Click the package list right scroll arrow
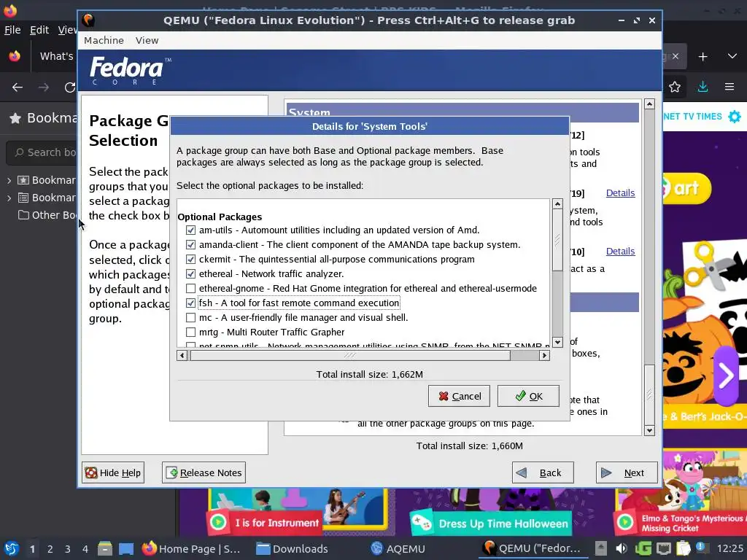 click(x=544, y=355)
